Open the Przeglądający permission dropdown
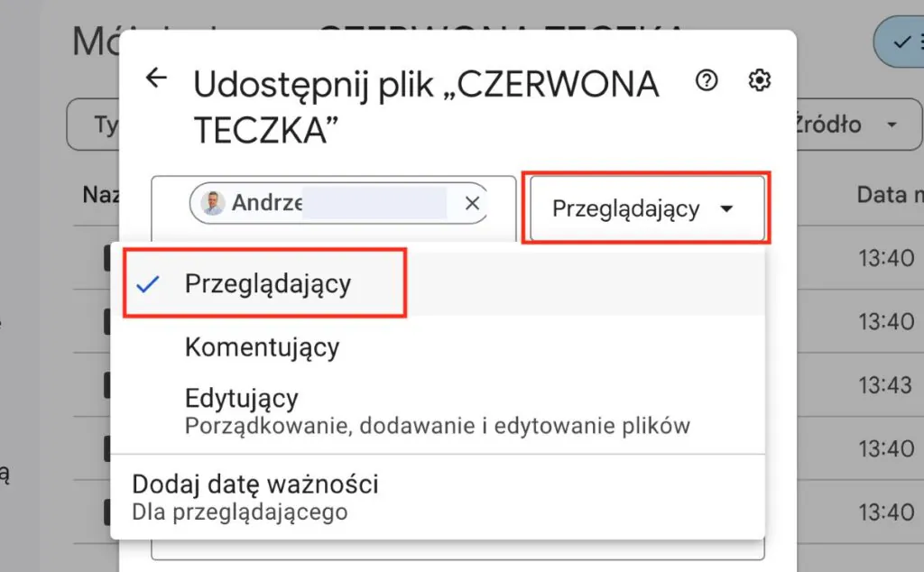 645,208
